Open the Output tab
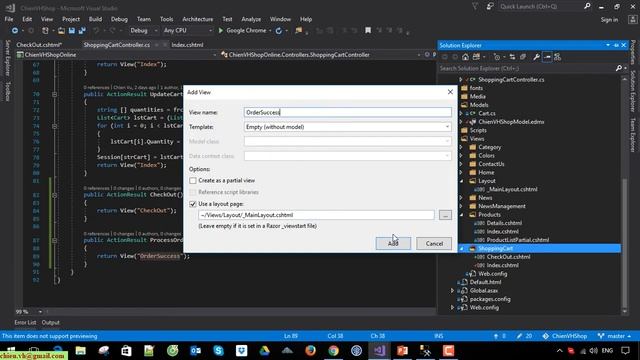 [51, 322]
